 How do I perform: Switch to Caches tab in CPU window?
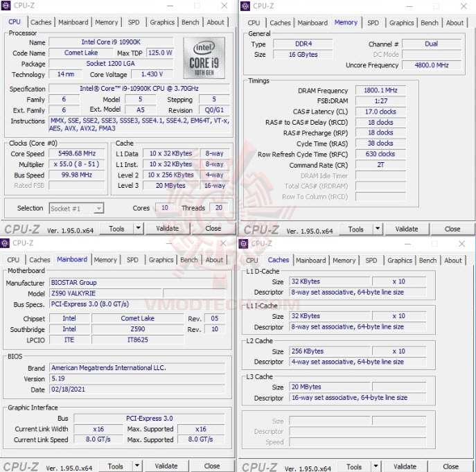click(41, 22)
